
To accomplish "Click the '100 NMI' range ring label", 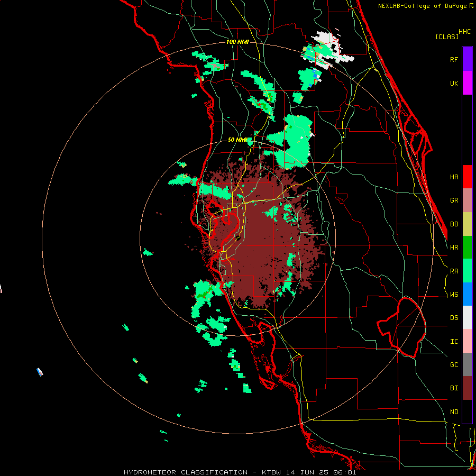I will point(237,42).
